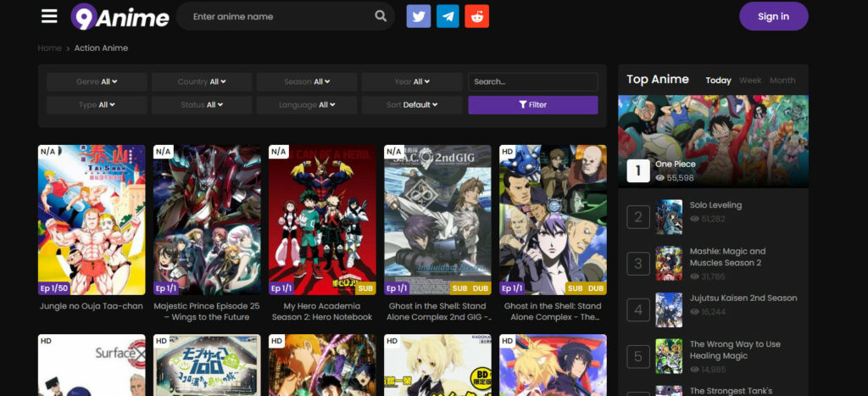Click the rank 4 number box
Image resolution: width=868 pixels, height=396 pixels.
pyautogui.click(x=638, y=310)
